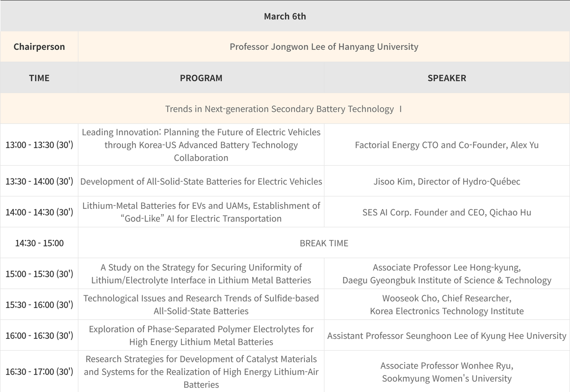570x392 pixels.
Task: Click SES AI Corp. speaker Qichao Hu
Action: point(446,212)
